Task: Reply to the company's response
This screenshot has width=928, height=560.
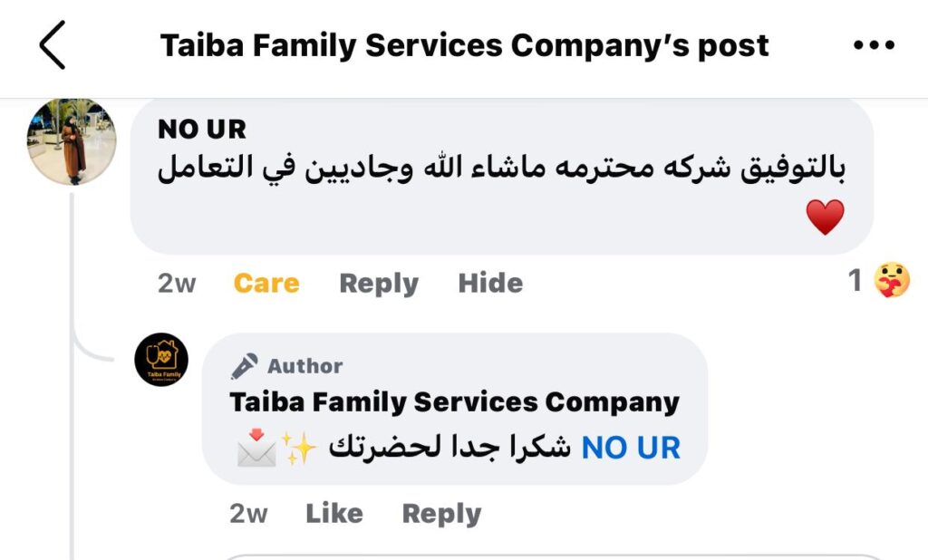Action: [441, 512]
